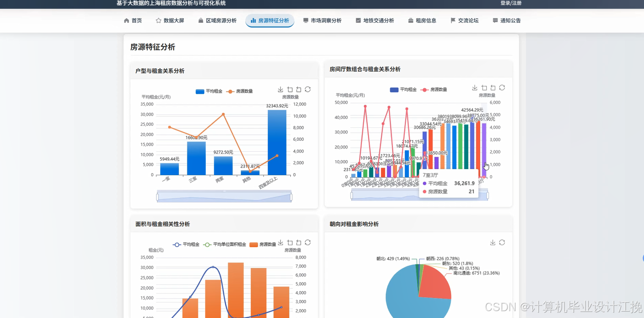Go to 首页 in the navigation
This screenshot has height=318, width=644.
[133, 21]
